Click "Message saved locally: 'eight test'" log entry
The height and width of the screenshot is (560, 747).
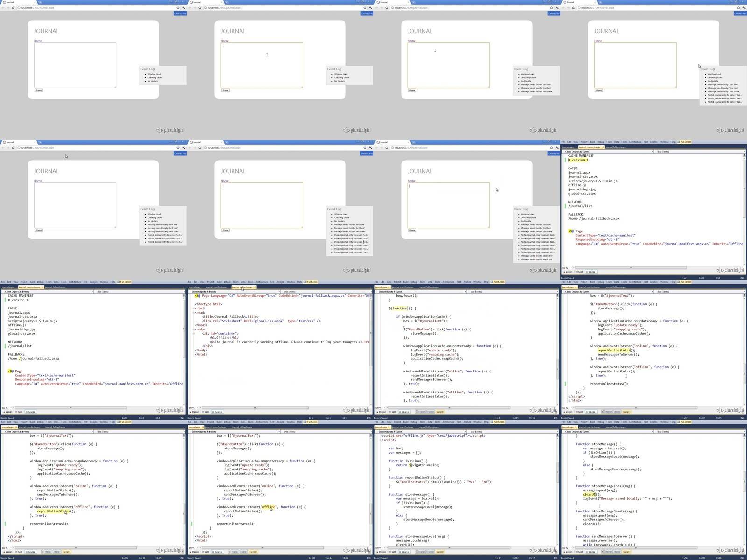click(536, 259)
